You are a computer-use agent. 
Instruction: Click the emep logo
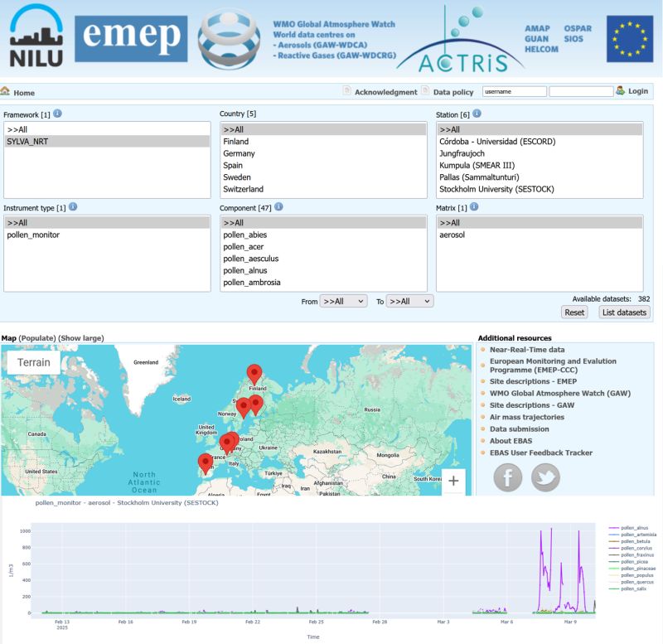pos(131,39)
